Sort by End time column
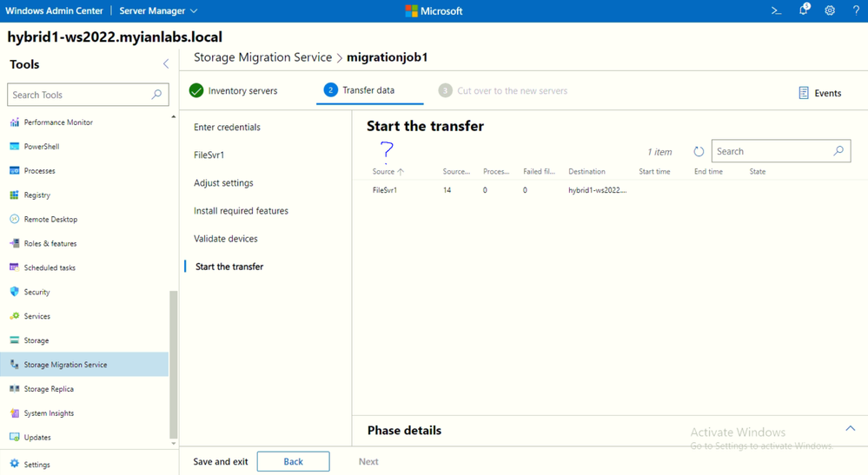Image resolution: width=868 pixels, height=475 pixels. 708,171
